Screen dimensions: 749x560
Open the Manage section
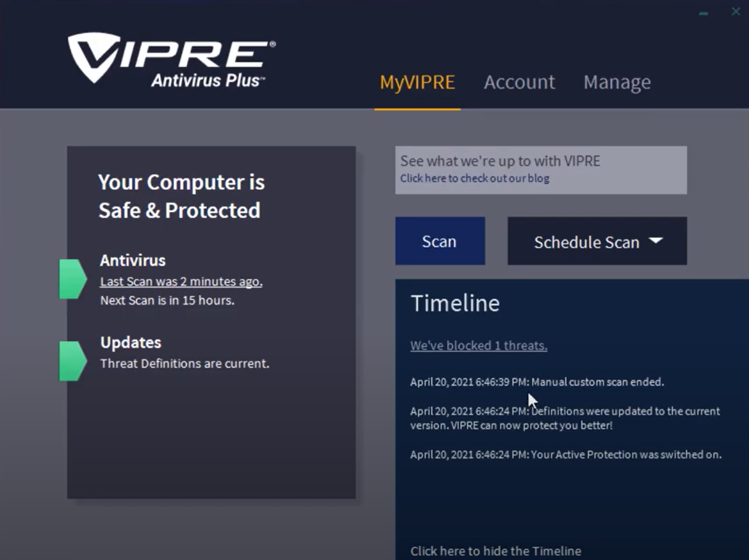coord(617,82)
